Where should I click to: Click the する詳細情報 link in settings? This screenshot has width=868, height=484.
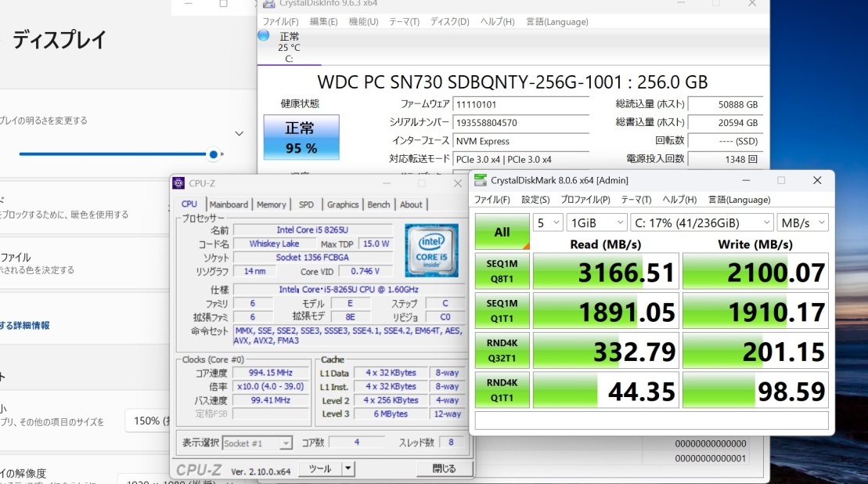25,325
